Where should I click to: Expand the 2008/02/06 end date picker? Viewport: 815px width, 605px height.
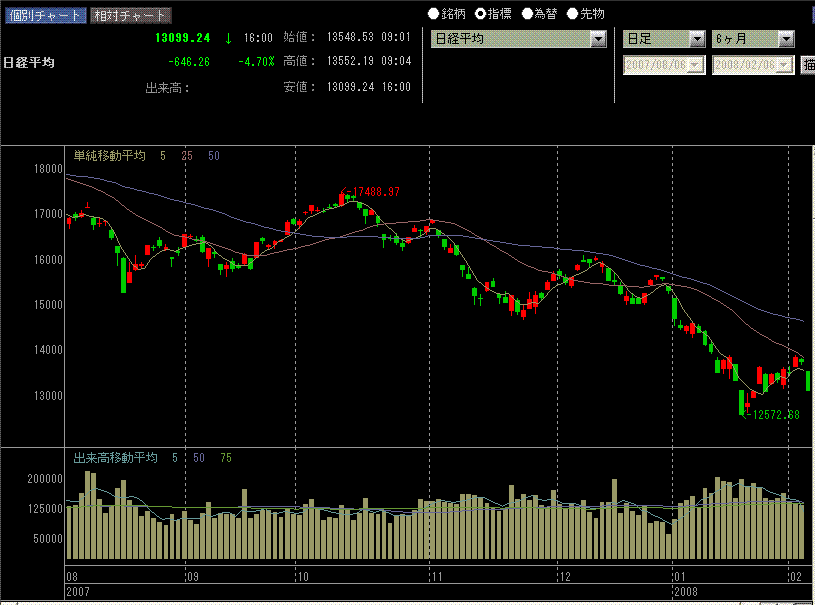pyautogui.click(x=786, y=64)
